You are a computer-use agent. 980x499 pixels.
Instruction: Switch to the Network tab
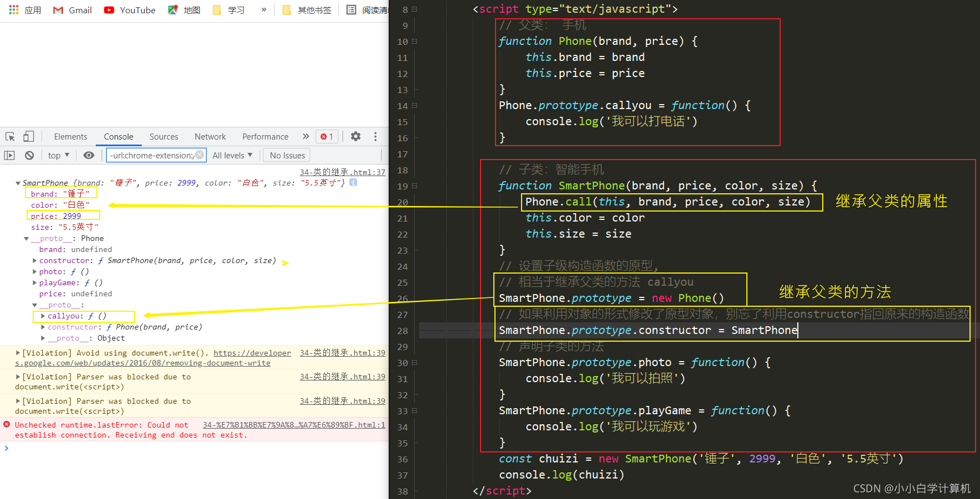pos(210,137)
